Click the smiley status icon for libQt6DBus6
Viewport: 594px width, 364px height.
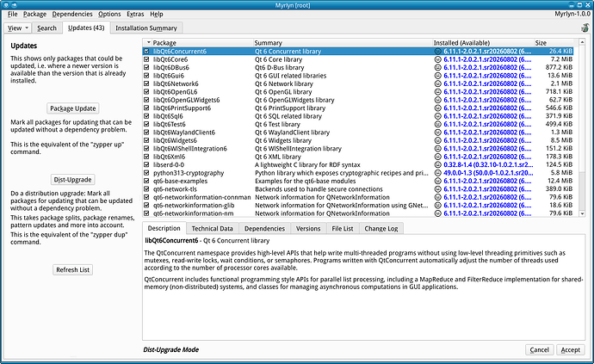click(437, 67)
